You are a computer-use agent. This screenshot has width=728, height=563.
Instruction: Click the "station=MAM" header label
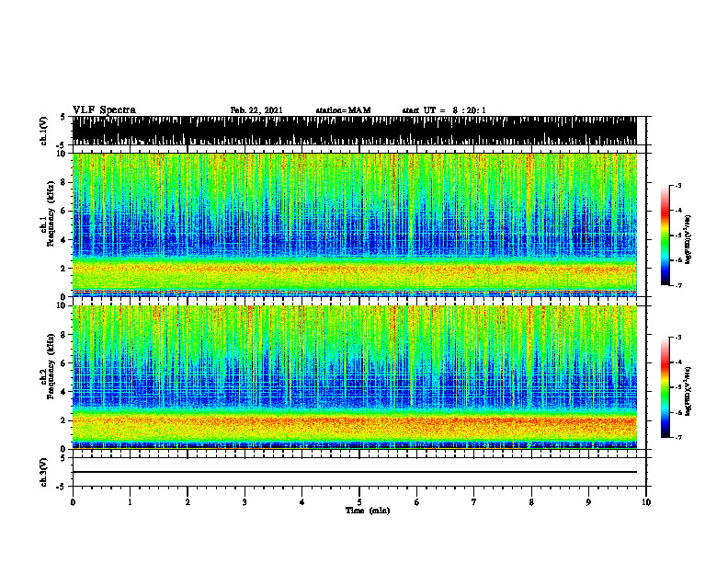tap(343, 110)
